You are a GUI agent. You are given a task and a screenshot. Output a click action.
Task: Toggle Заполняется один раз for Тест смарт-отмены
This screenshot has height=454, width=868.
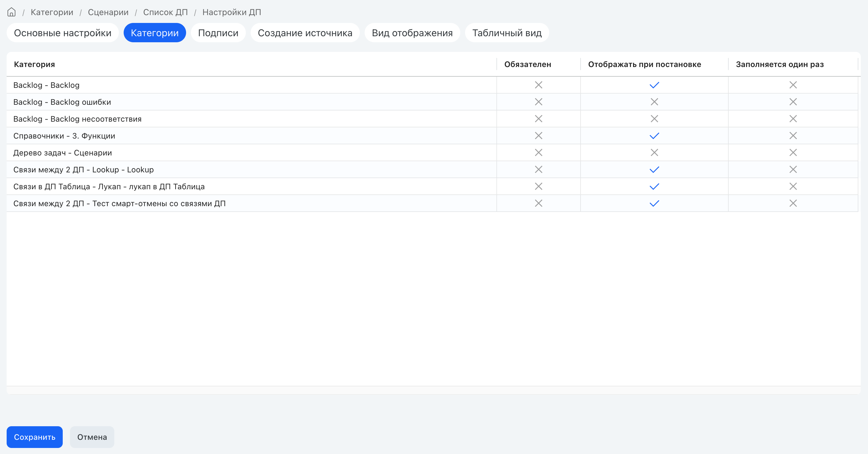coord(793,203)
